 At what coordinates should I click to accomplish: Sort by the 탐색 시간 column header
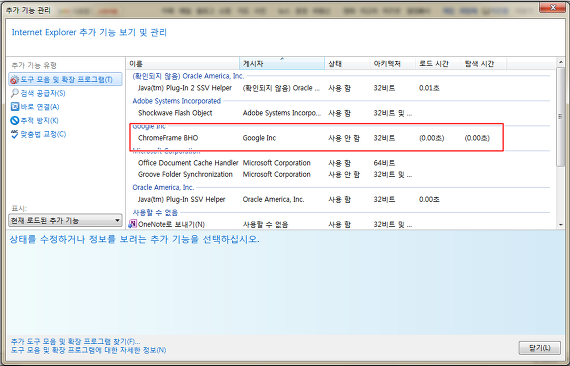click(x=483, y=64)
